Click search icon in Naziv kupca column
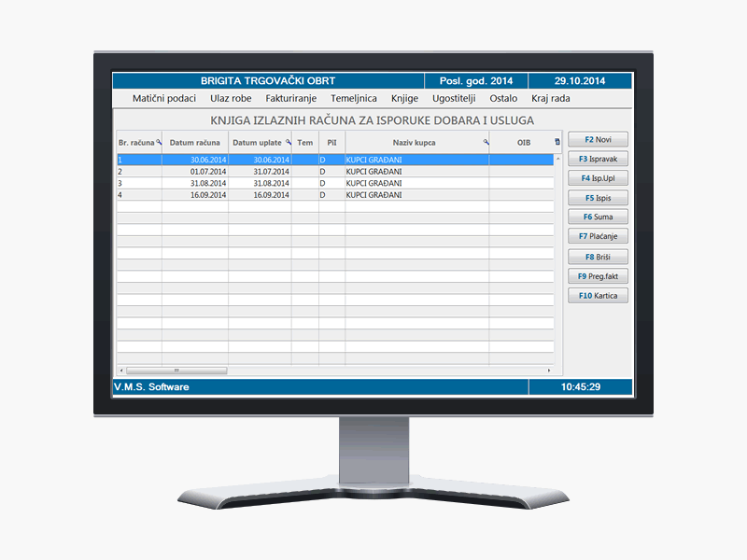This screenshot has height=560, width=747. point(486,142)
